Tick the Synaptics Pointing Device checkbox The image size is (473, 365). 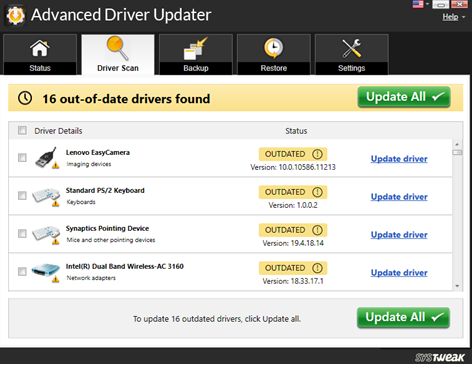click(22, 233)
